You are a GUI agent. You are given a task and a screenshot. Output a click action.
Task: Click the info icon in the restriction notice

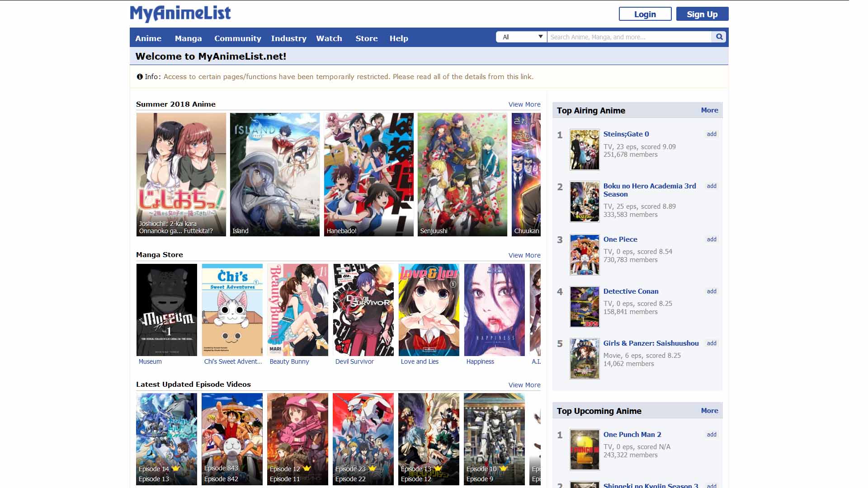click(140, 76)
